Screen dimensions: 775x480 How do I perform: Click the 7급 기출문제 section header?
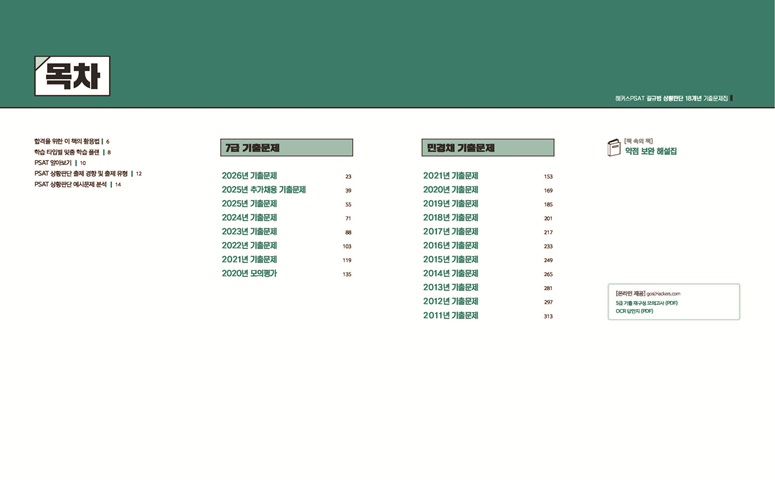(287, 147)
